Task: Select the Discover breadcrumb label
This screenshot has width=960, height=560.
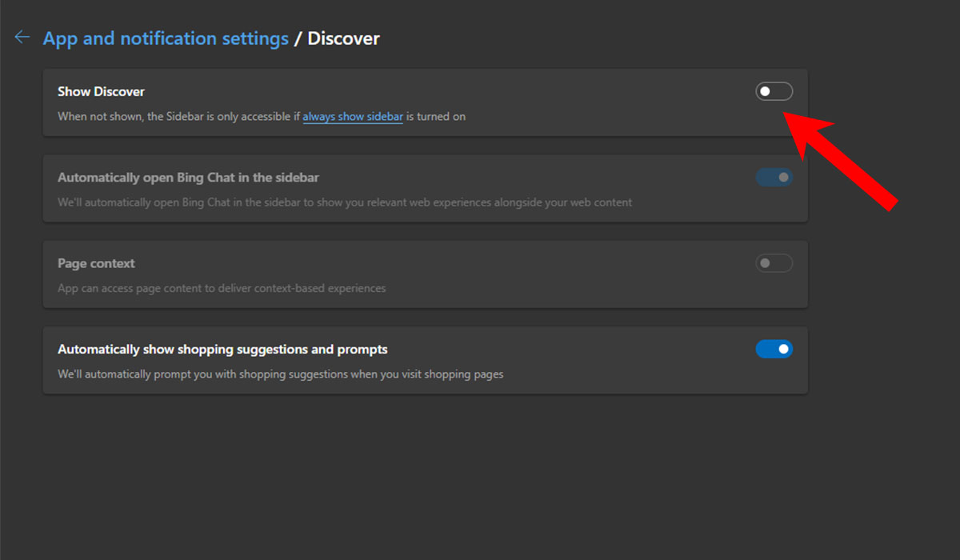Action: (x=342, y=38)
